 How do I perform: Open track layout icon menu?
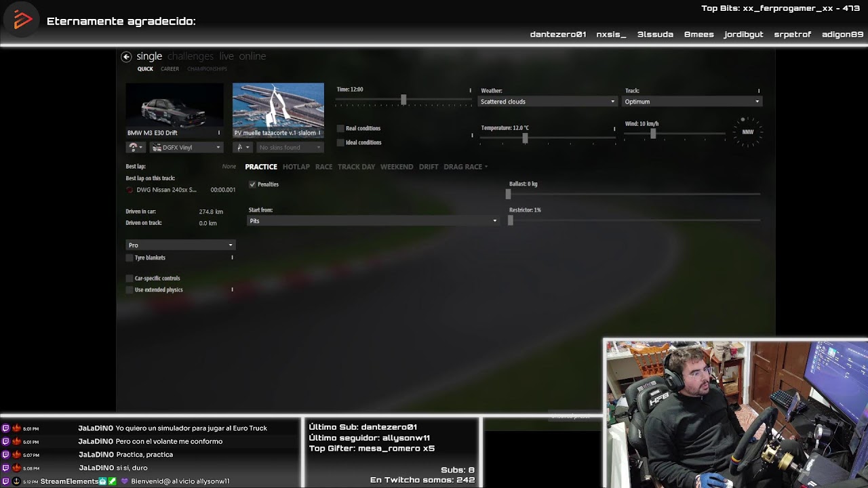(242, 147)
